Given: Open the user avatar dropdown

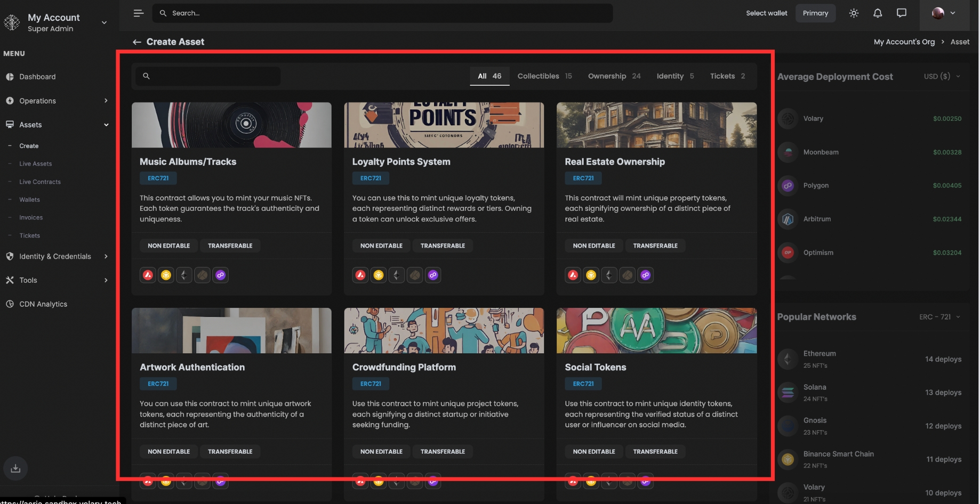Looking at the screenshot, I should point(943,13).
